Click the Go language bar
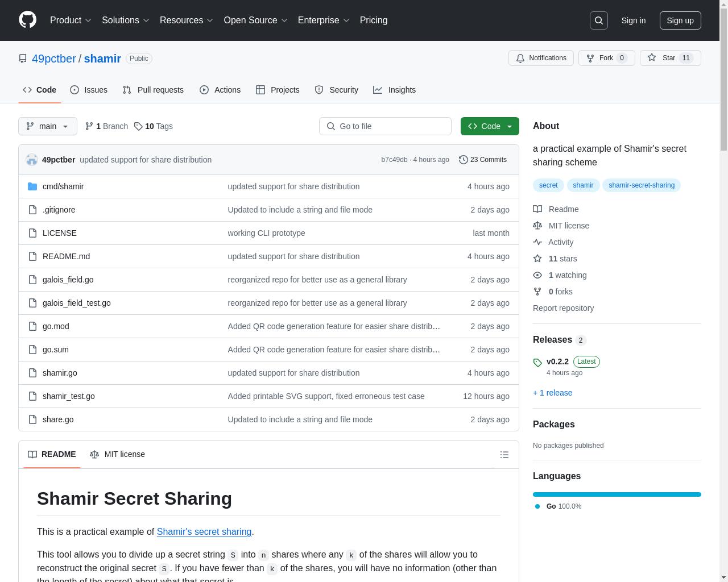 pos(617,494)
